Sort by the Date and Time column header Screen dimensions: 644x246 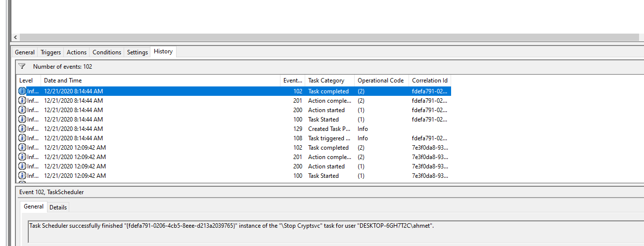(161, 81)
